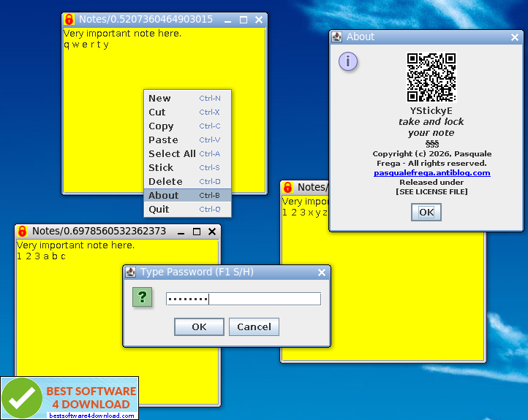Image resolution: width=528 pixels, height=420 pixels.
Task: Maximize the Notes/0.5207360464903015 window
Action: coord(243,20)
